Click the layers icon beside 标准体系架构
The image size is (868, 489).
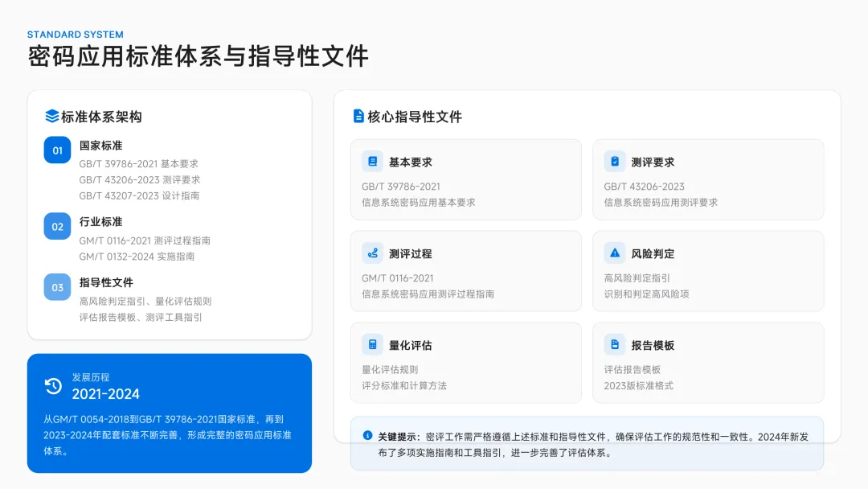52,117
